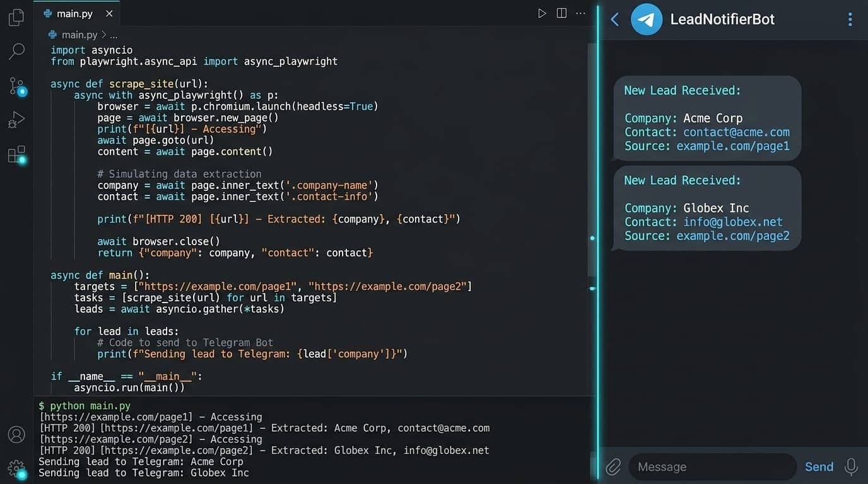Close the main.py tab
868x484 pixels.
click(x=110, y=13)
